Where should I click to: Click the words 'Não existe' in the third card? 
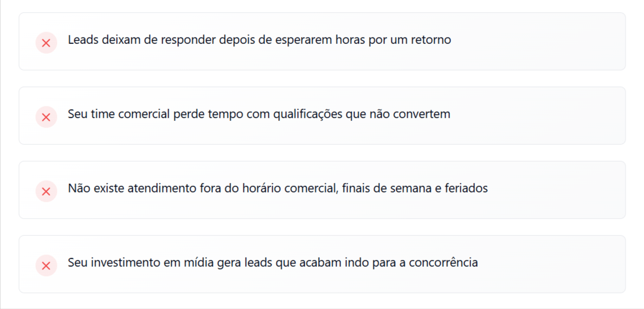90,189
